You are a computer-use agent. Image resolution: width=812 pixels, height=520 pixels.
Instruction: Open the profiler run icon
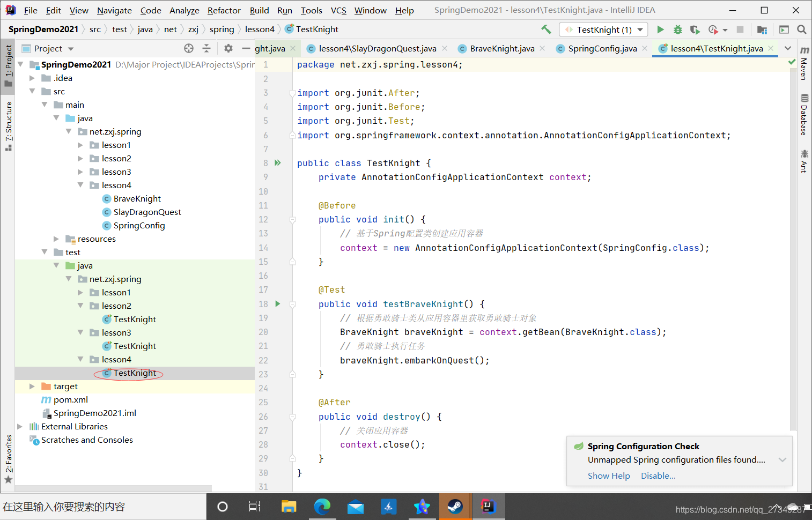tap(713, 29)
